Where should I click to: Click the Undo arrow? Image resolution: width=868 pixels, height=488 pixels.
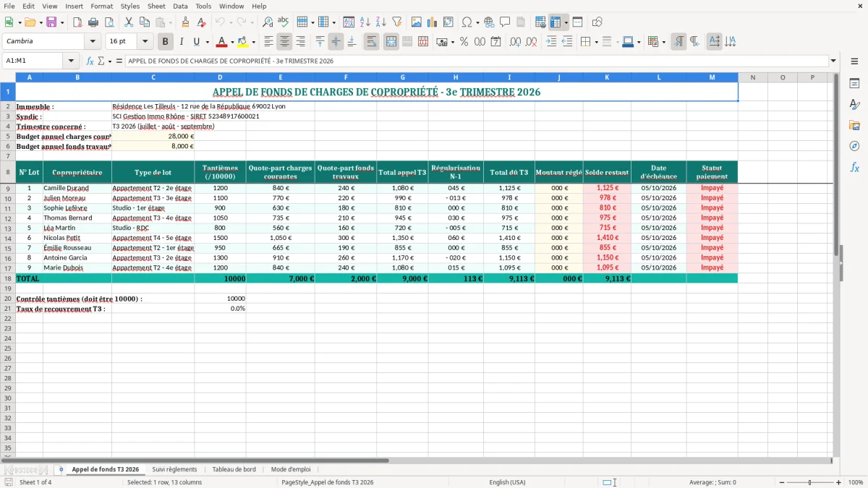[220, 22]
